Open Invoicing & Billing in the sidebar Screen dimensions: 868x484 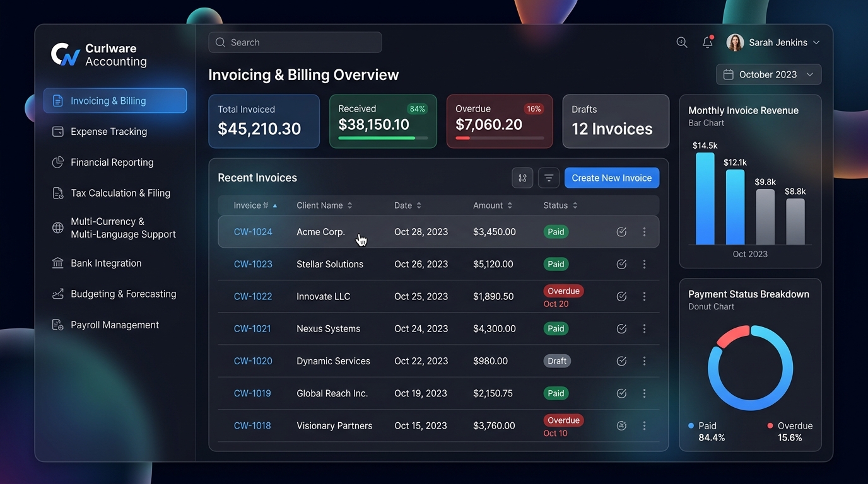tap(115, 101)
